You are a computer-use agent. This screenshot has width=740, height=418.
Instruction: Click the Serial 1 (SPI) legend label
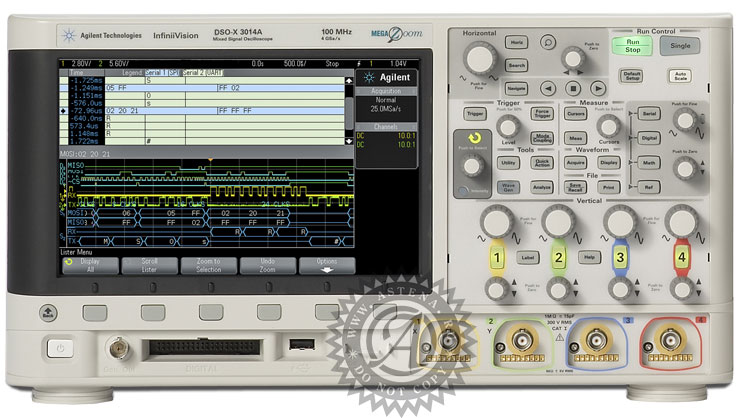(x=163, y=73)
